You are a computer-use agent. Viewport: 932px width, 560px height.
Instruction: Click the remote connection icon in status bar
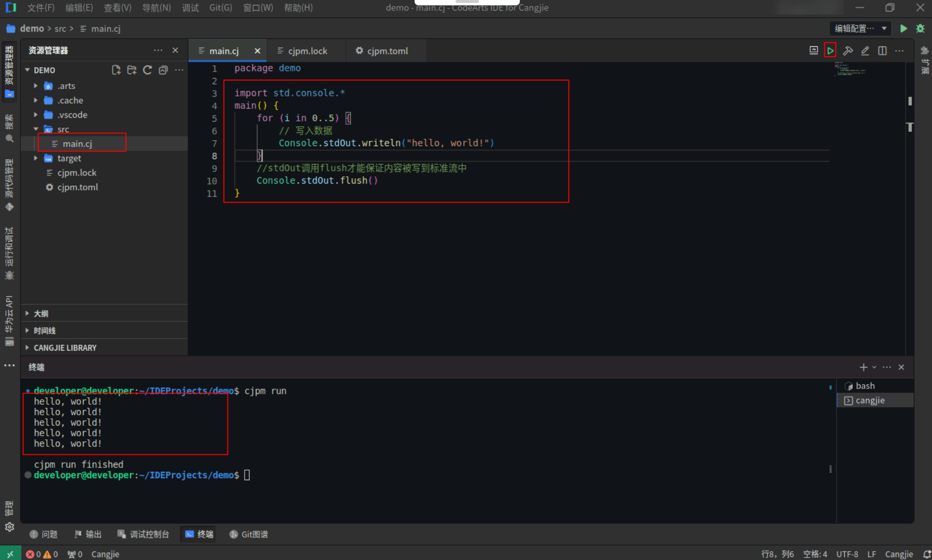point(10,554)
